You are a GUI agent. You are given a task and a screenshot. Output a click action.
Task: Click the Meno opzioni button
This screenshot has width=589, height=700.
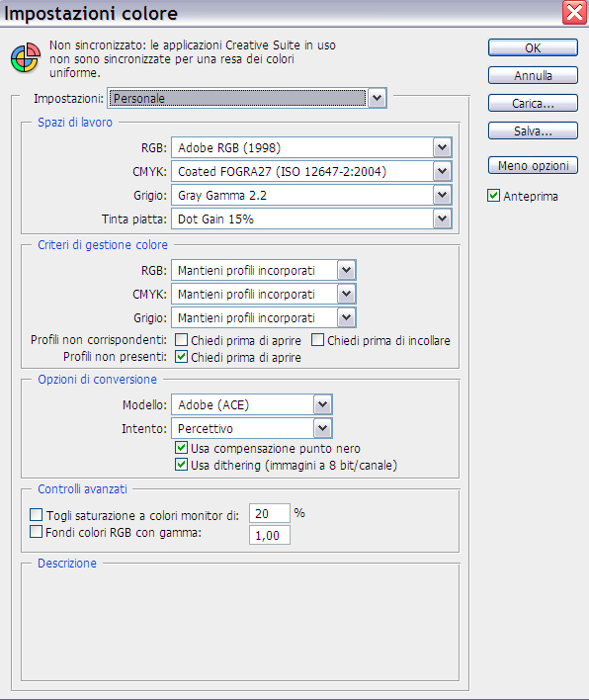tap(533, 165)
